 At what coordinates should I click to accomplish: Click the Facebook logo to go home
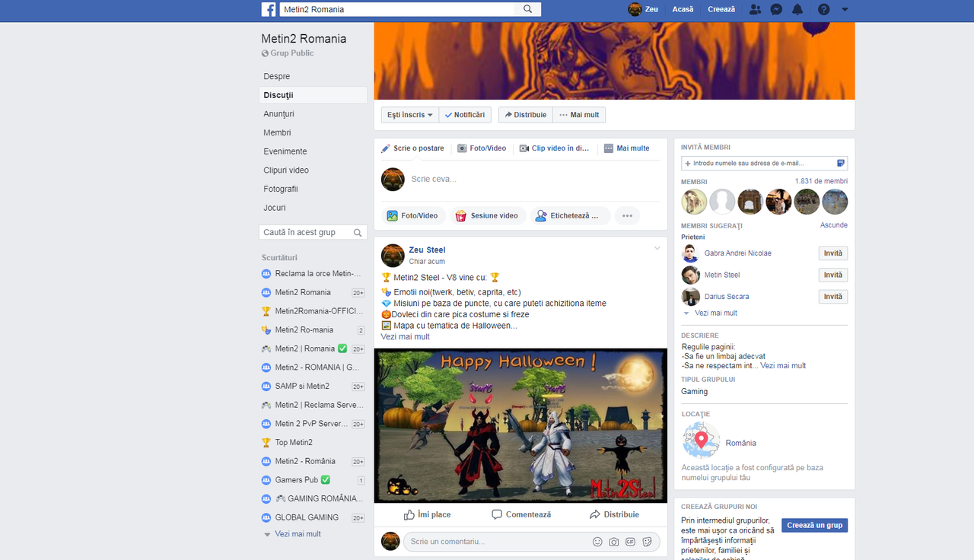tap(269, 9)
